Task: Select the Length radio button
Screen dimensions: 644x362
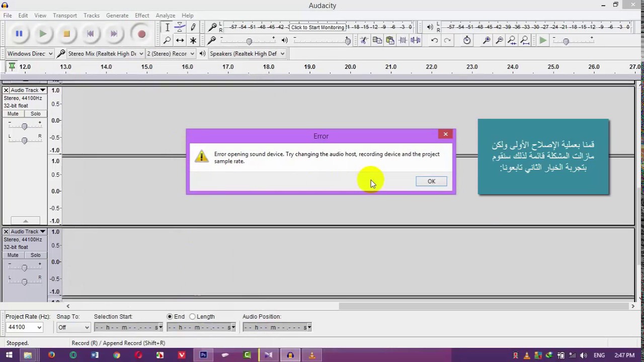Action: (x=192, y=317)
